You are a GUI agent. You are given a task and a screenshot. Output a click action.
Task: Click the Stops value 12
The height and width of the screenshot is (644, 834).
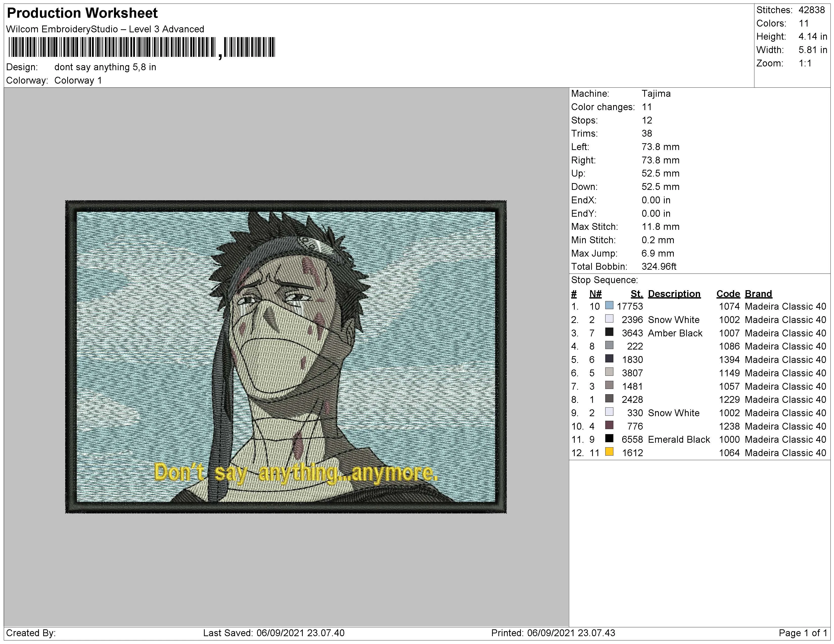coord(646,120)
